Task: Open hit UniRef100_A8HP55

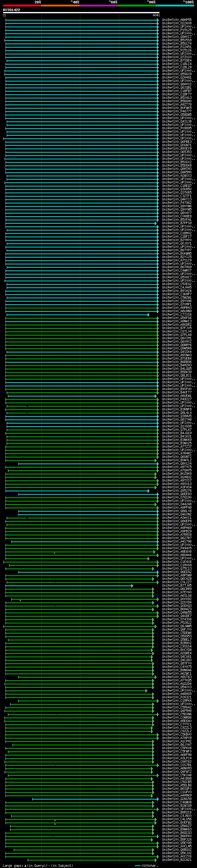Action: coord(177,20)
